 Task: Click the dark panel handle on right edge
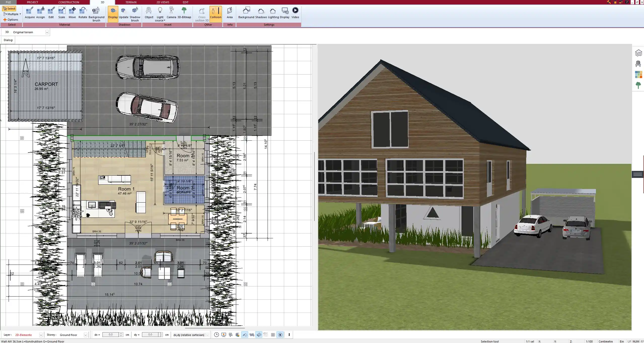(638, 174)
